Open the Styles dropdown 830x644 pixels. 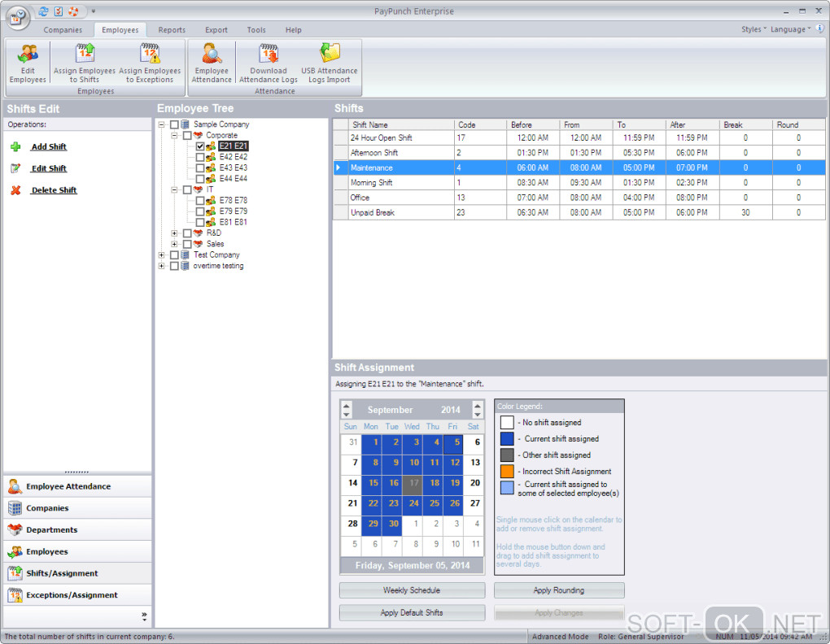tap(754, 29)
